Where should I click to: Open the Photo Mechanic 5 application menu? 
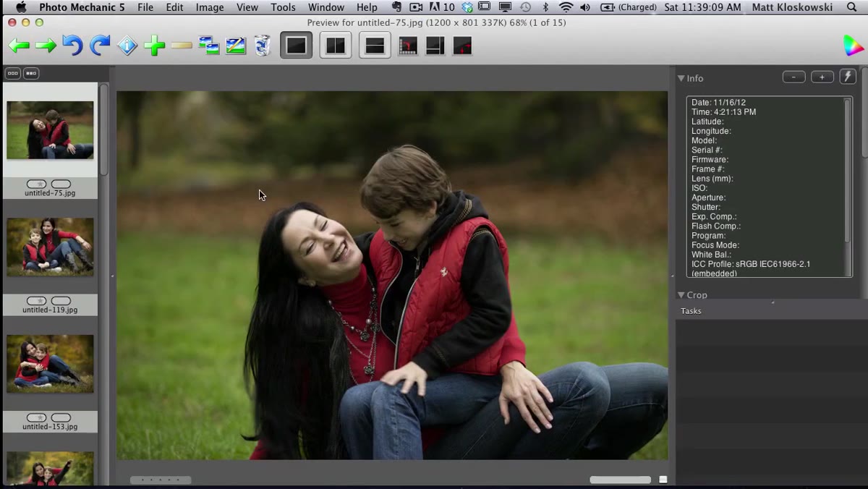[82, 7]
